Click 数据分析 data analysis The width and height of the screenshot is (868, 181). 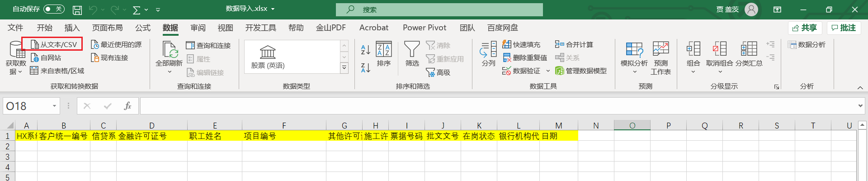click(807, 44)
